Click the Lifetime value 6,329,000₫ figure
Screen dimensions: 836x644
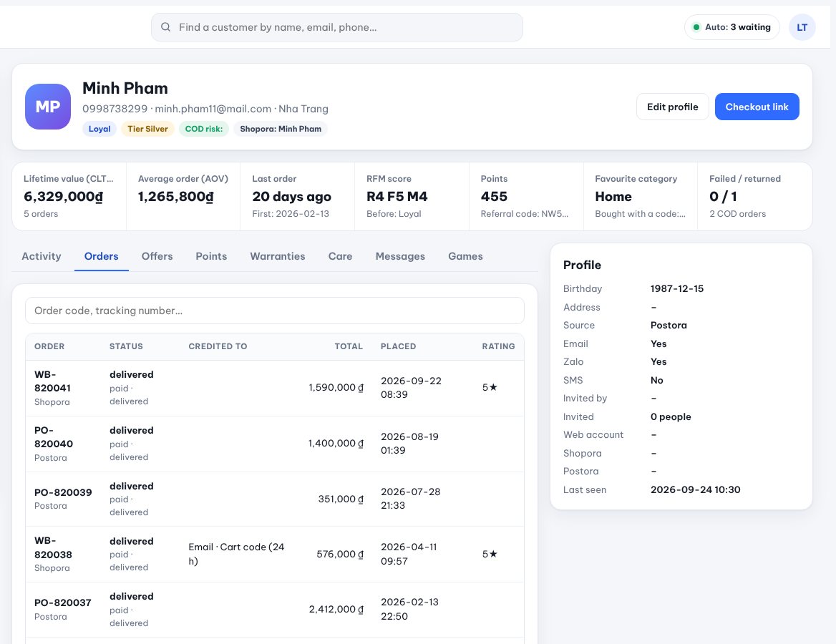coord(64,197)
